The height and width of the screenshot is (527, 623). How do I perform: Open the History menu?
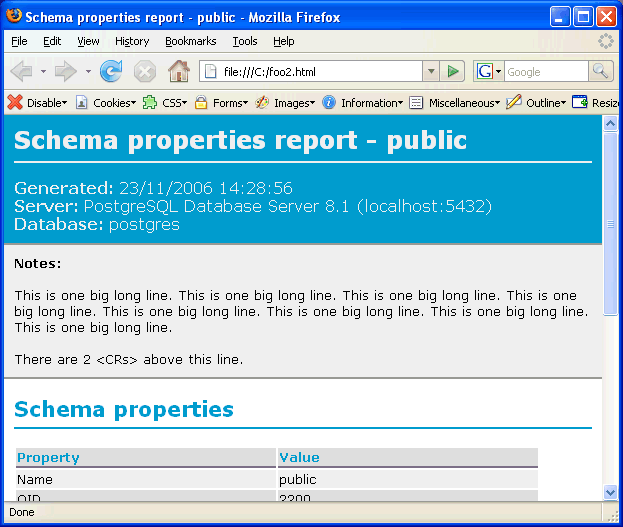[x=132, y=41]
